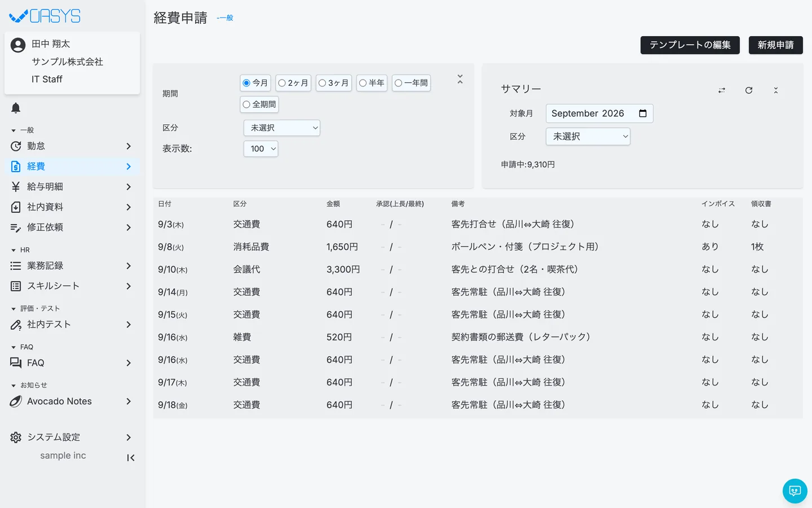Collapse the filter panel with the chevron

click(460, 80)
